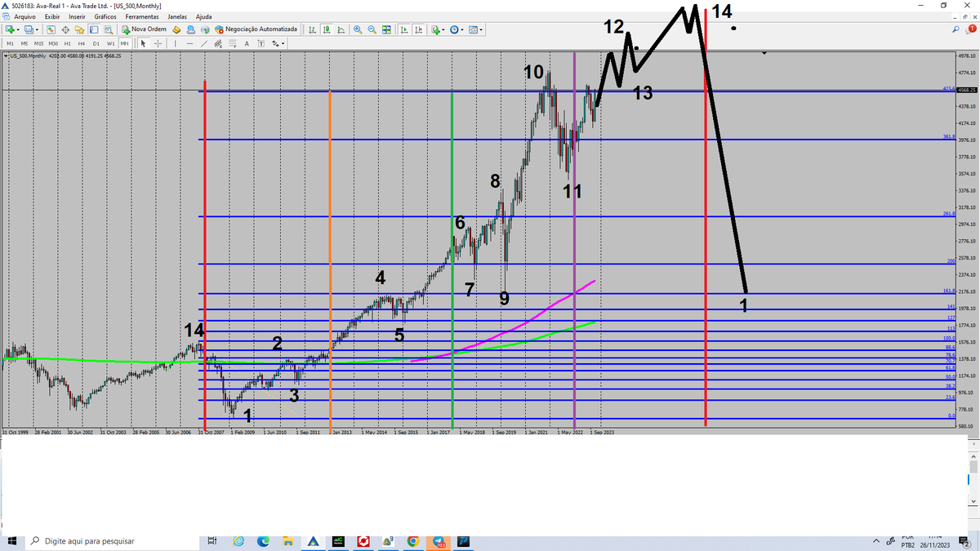Select the Text tool (A)
The image size is (980, 551).
coord(247,42)
